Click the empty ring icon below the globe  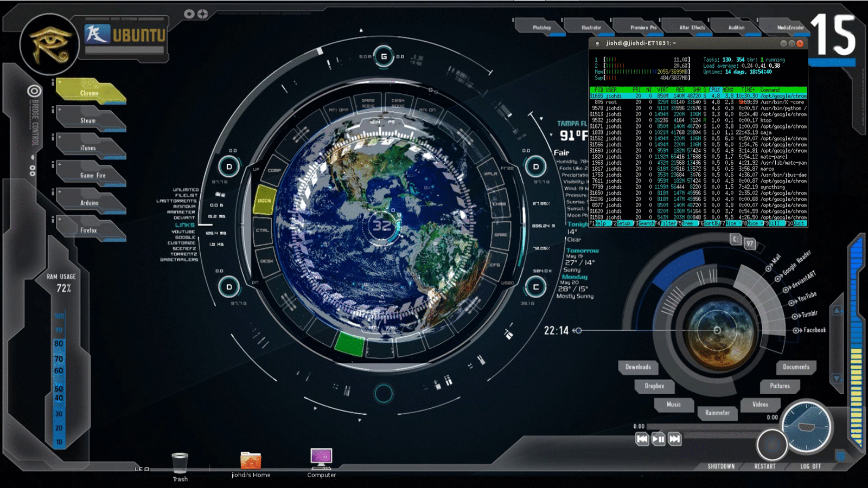(x=384, y=394)
